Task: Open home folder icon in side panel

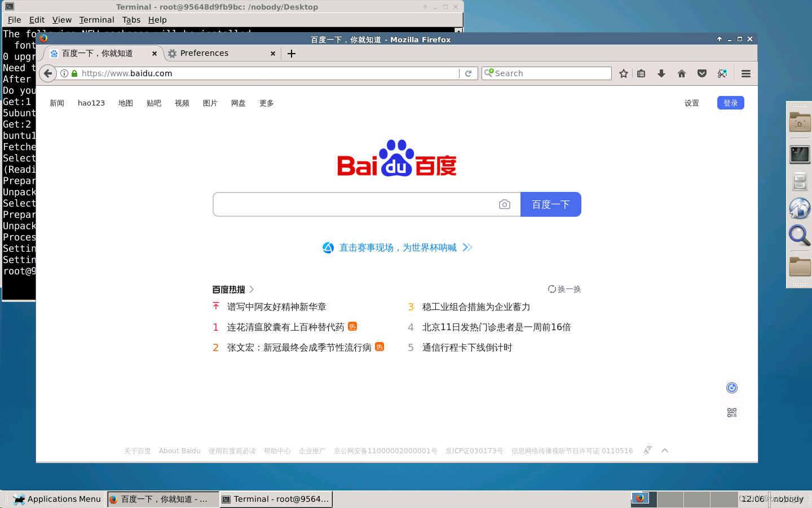Action: (x=800, y=122)
